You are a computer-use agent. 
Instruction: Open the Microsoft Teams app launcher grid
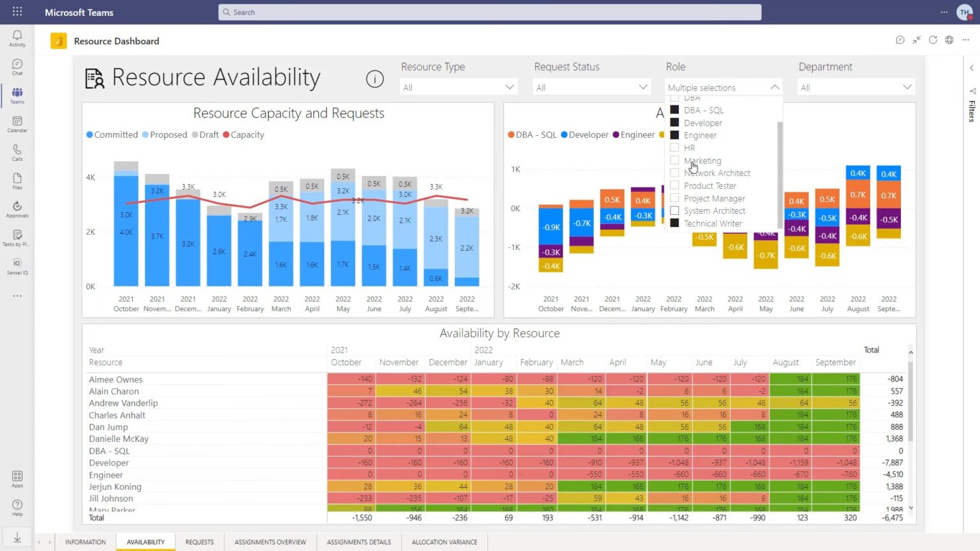(17, 11)
